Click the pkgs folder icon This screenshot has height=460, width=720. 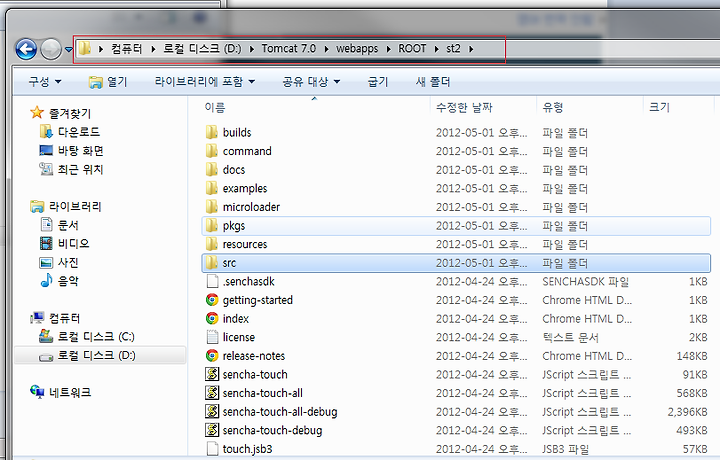click(211, 225)
